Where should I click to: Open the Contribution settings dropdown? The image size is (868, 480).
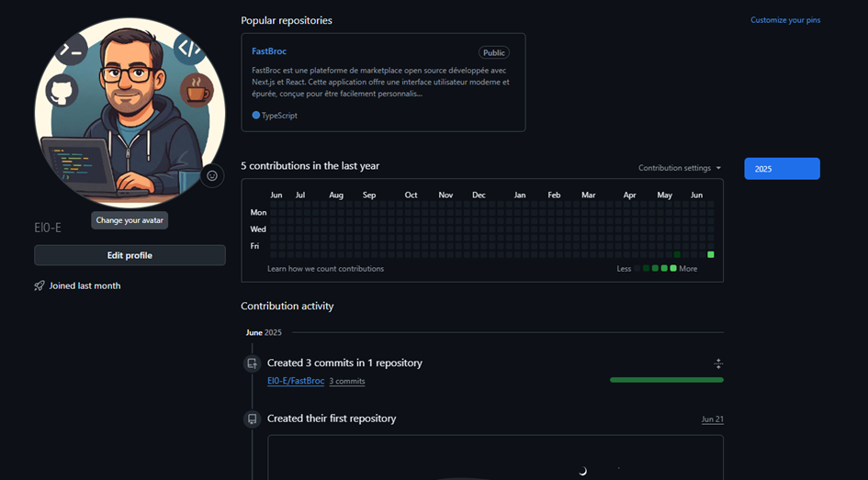tap(680, 168)
